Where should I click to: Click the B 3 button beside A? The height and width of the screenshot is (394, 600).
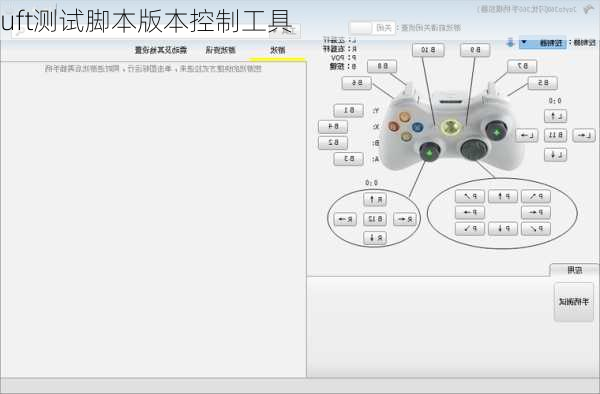click(x=349, y=159)
